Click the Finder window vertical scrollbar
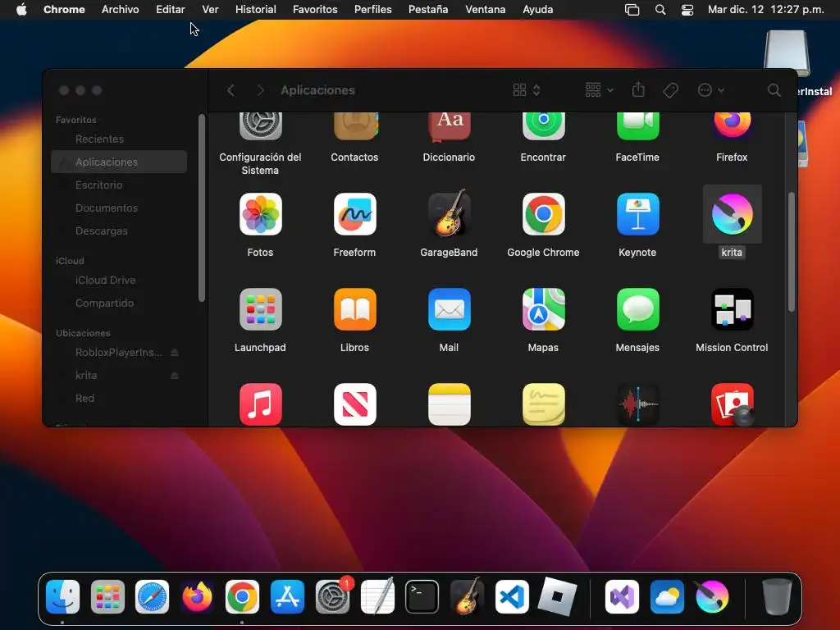The width and height of the screenshot is (840, 630). tap(792, 252)
